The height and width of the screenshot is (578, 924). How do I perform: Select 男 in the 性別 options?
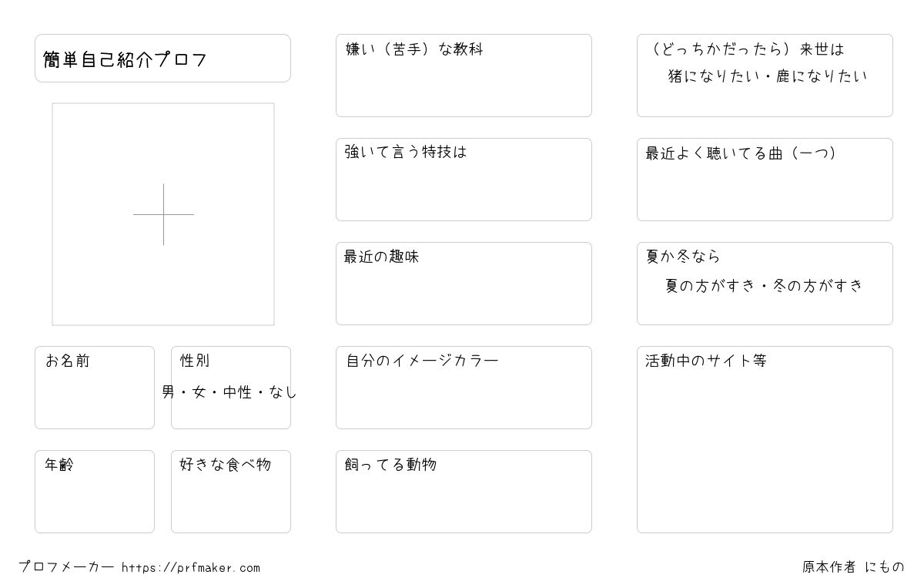click(x=169, y=392)
